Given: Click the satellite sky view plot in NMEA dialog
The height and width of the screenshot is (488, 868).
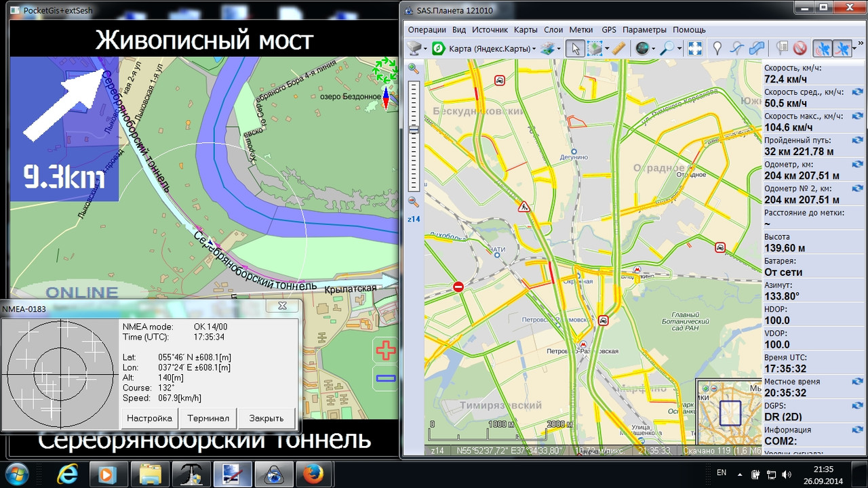Looking at the screenshot, I should (x=60, y=373).
